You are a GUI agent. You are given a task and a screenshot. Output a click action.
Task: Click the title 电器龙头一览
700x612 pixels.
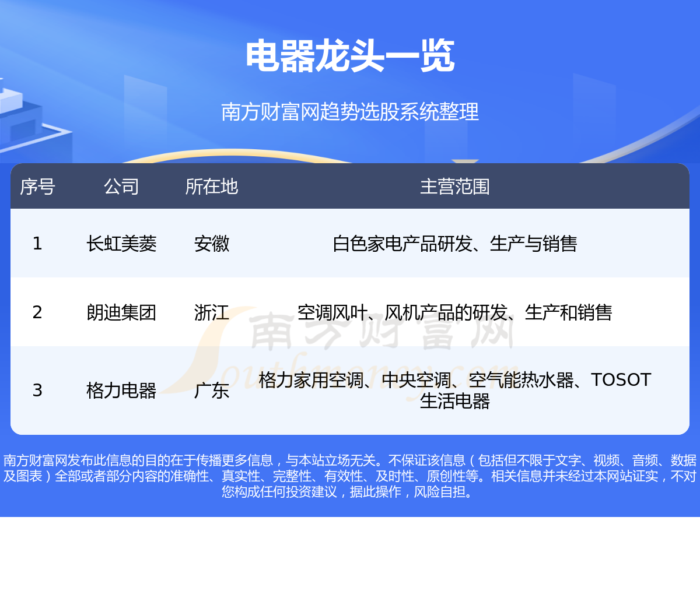350,57
